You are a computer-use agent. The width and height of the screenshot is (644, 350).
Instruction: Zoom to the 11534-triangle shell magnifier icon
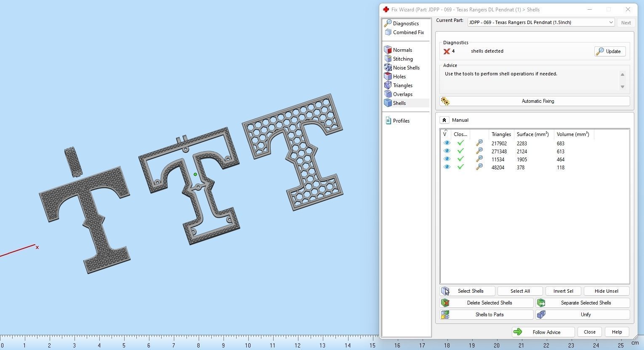479,159
